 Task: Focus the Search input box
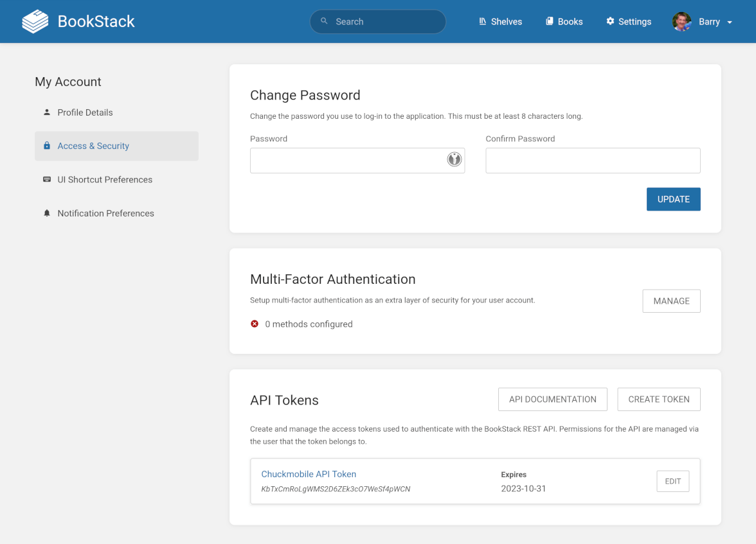pos(378,22)
